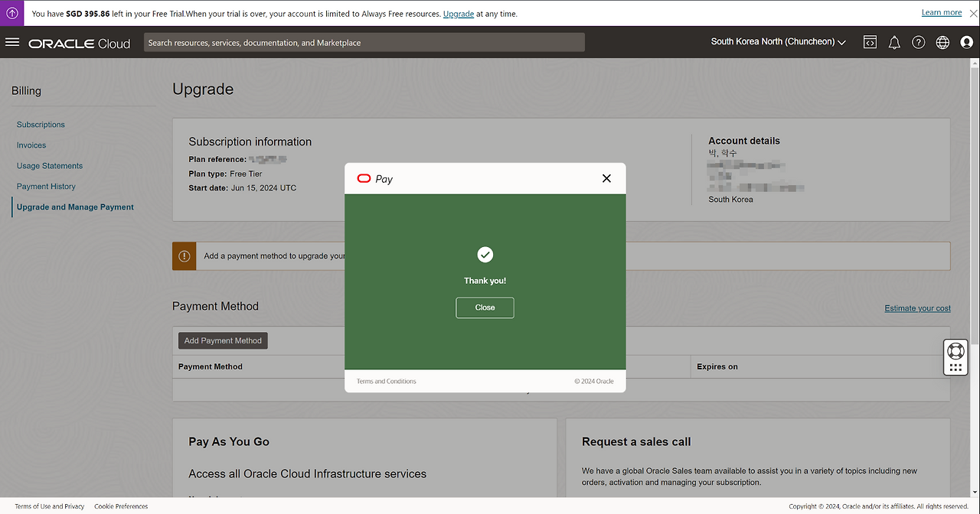Click the orange warning icon in notice bar
The image size is (980, 514).
[x=185, y=256]
